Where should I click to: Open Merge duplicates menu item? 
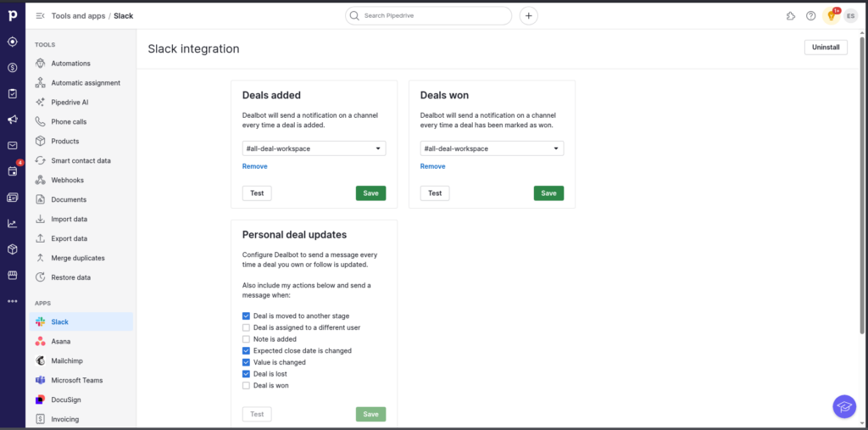(81, 258)
